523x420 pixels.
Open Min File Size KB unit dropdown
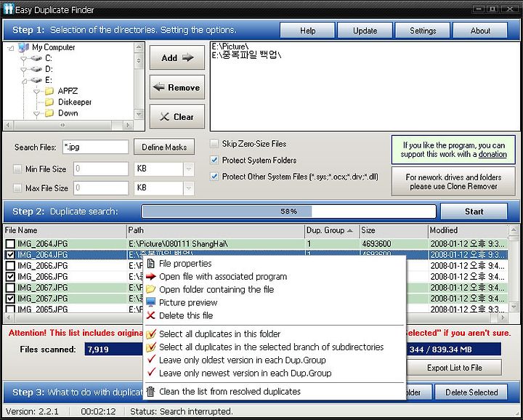click(x=188, y=169)
